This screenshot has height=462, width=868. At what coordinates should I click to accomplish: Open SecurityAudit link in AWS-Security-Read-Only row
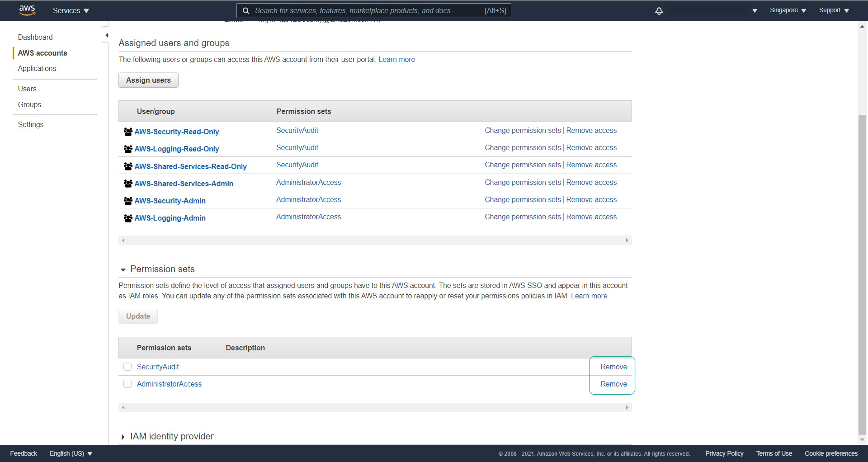[x=297, y=130]
